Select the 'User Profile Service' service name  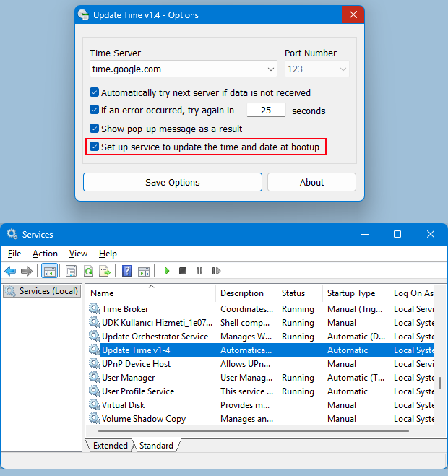138,391
